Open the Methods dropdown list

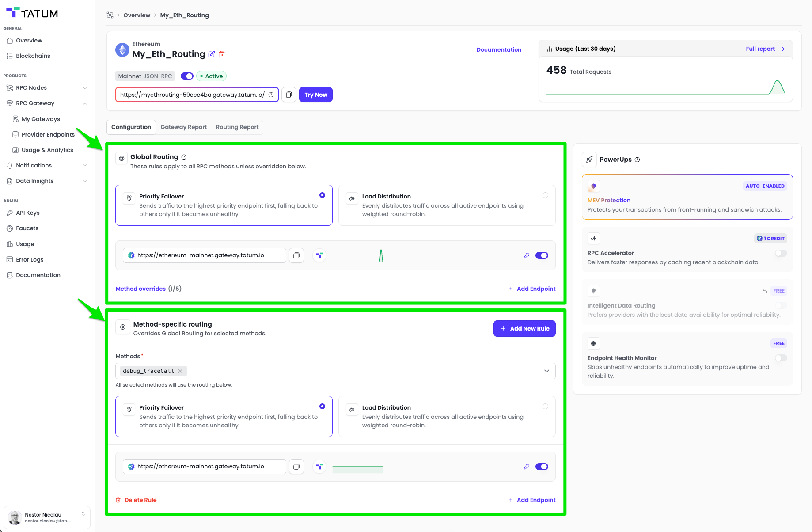point(546,371)
